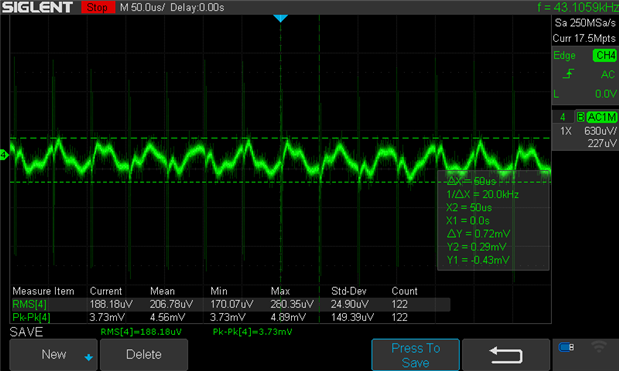Click the M 50.0us timebase readout
The height and width of the screenshot is (371, 619).
point(142,7)
